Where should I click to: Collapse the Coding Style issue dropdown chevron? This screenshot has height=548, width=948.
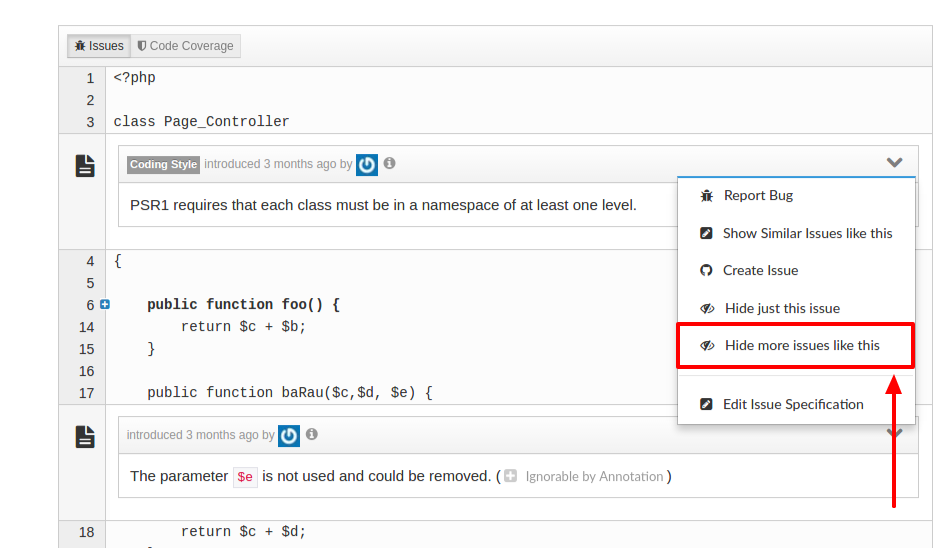point(894,162)
